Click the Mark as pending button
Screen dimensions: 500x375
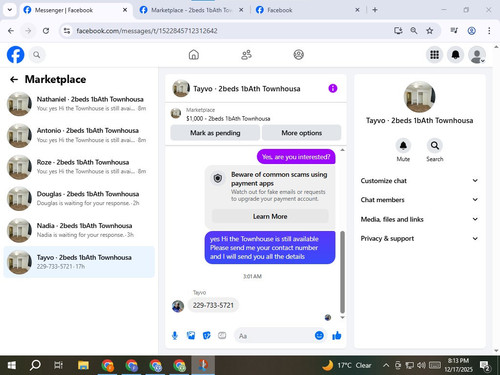coord(215,133)
